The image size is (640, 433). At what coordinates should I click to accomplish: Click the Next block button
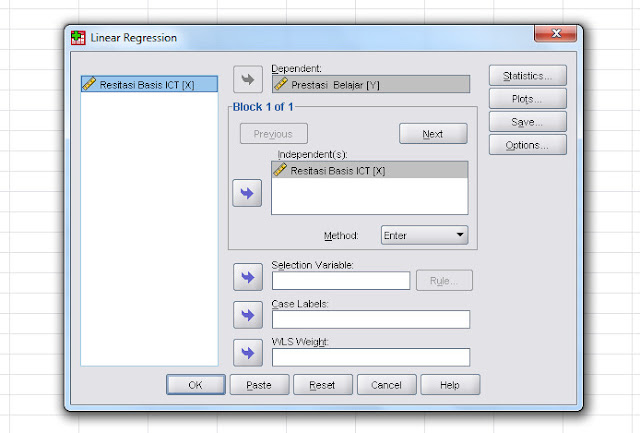433,134
